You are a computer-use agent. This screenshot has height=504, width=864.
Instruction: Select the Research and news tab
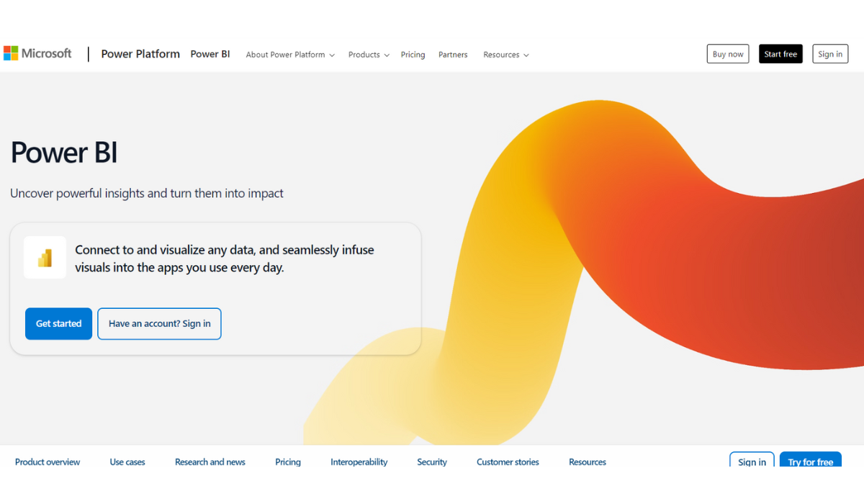click(210, 462)
